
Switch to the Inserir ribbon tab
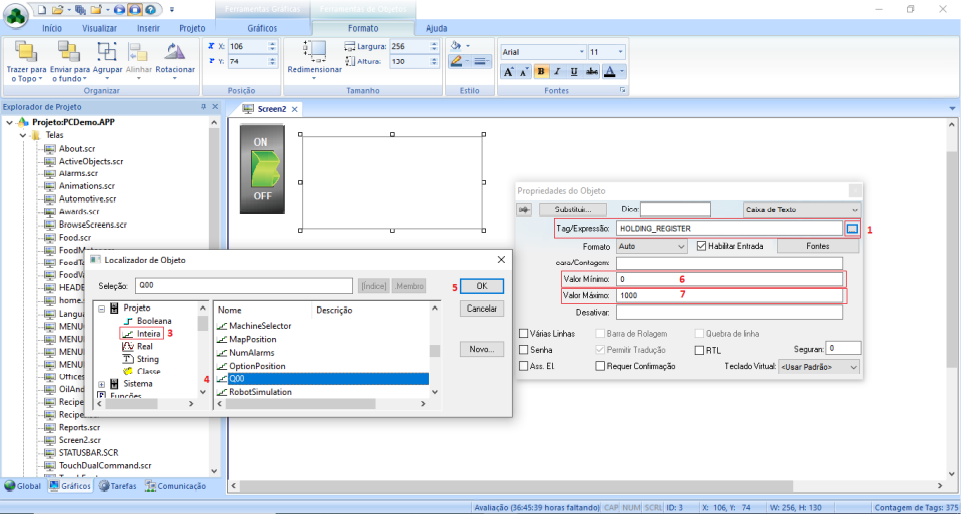pos(148,29)
